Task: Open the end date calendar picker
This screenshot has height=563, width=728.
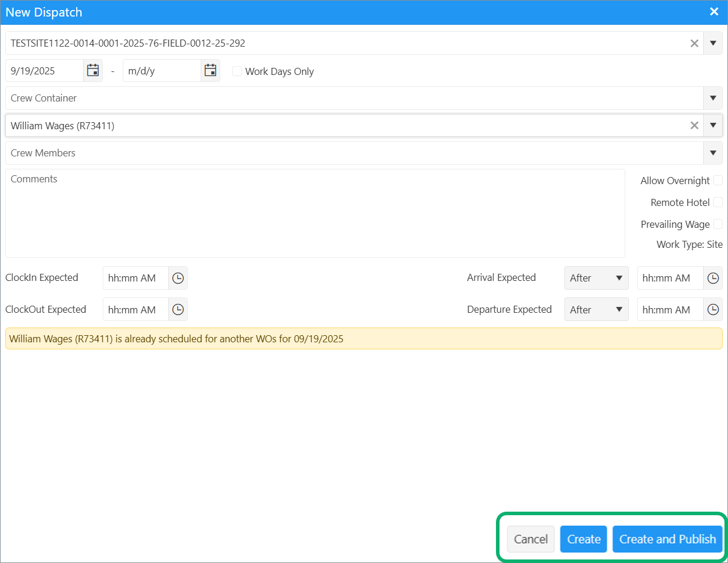Action: (x=210, y=71)
